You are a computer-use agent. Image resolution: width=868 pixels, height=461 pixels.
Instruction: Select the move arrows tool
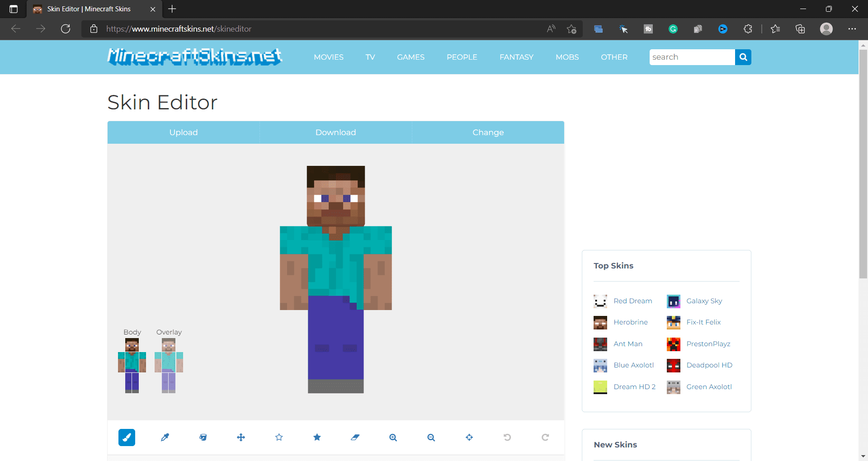tap(241, 437)
